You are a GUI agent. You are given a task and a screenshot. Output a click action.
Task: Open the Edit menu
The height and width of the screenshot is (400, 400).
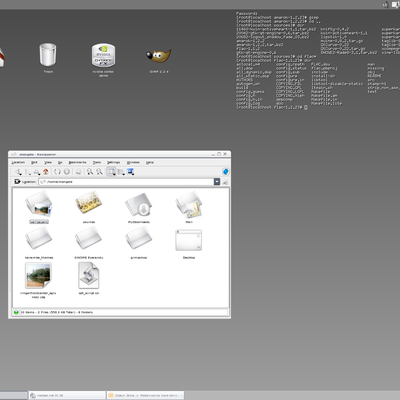pos(34,162)
